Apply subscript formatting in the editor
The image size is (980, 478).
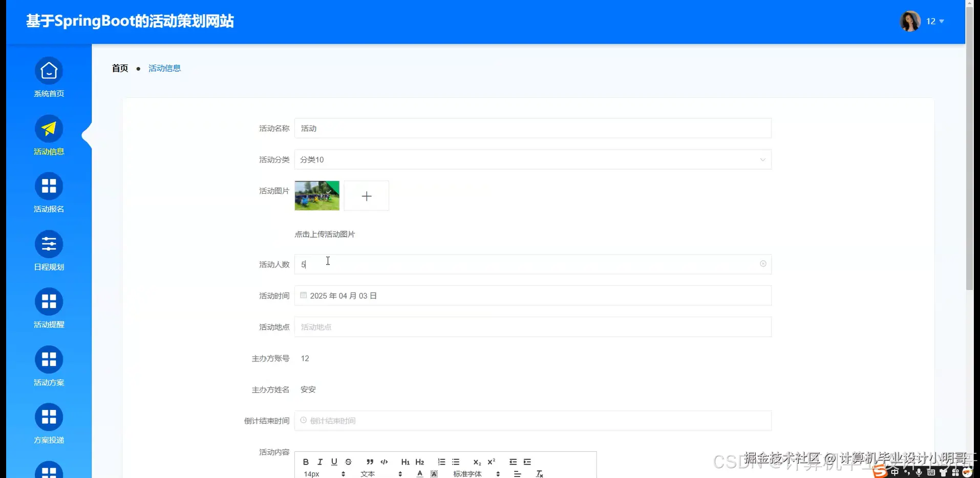[477, 462]
